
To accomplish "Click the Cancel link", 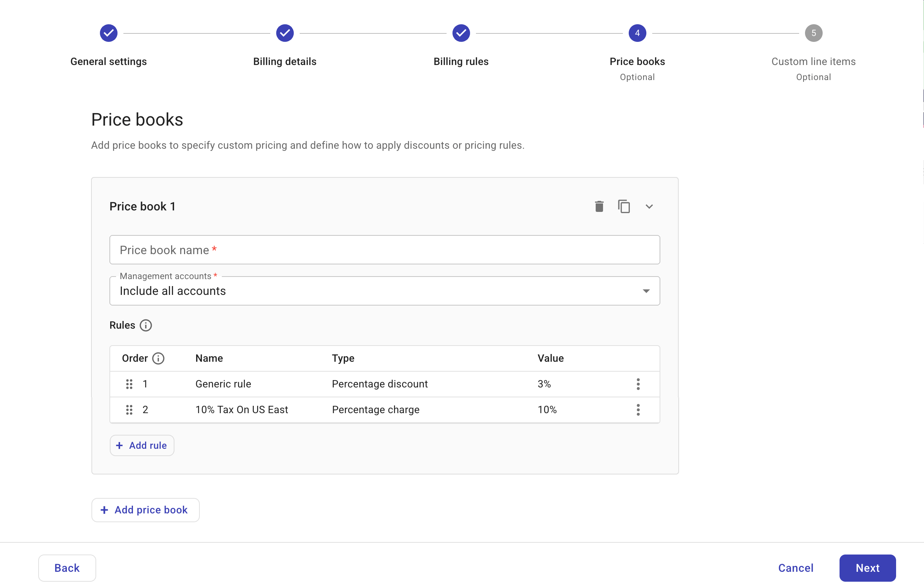I will (x=795, y=568).
